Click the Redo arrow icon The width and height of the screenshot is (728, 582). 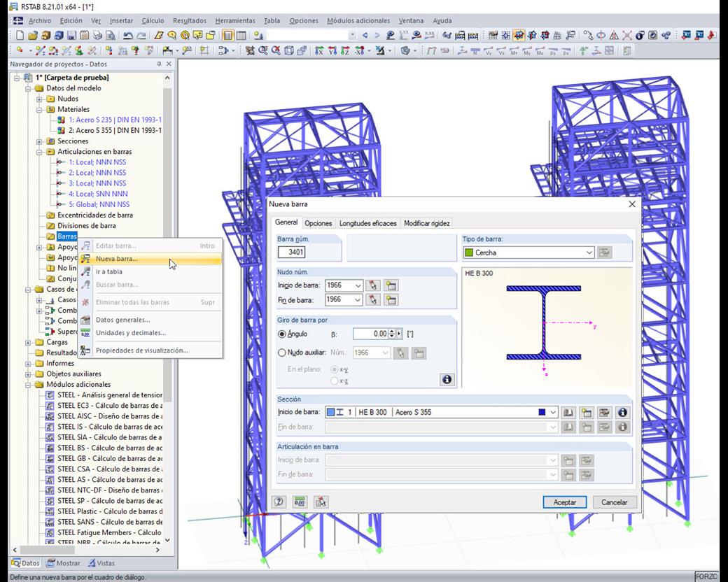(141, 35)
